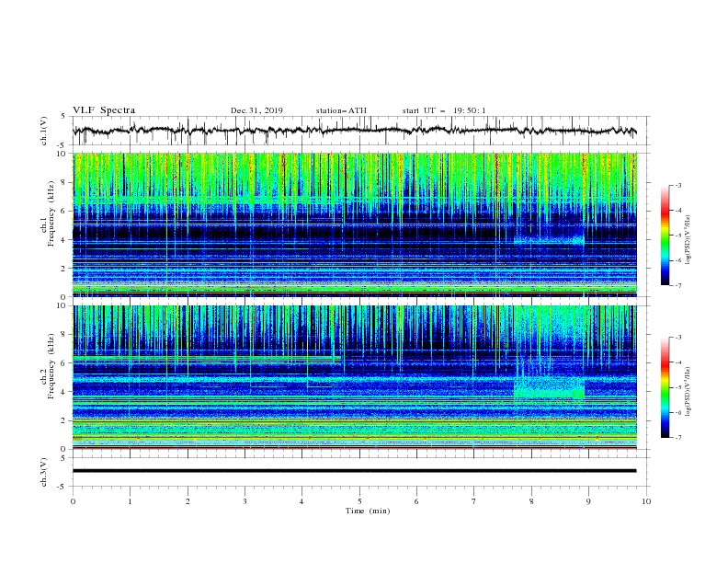The height and width of the screenshot is (563, 728).
Task: Click the "3" tick on the Time axis
Action: (x=245, y=501)
